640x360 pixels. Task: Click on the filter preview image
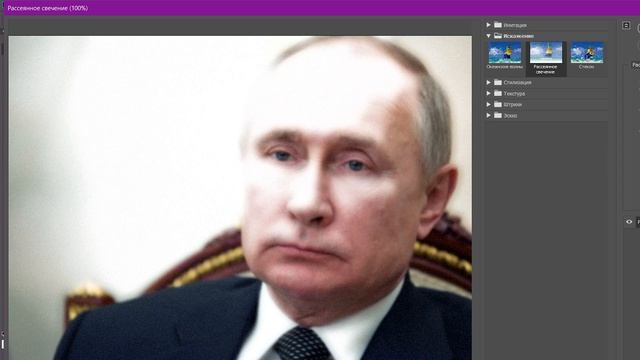(240, 198)
